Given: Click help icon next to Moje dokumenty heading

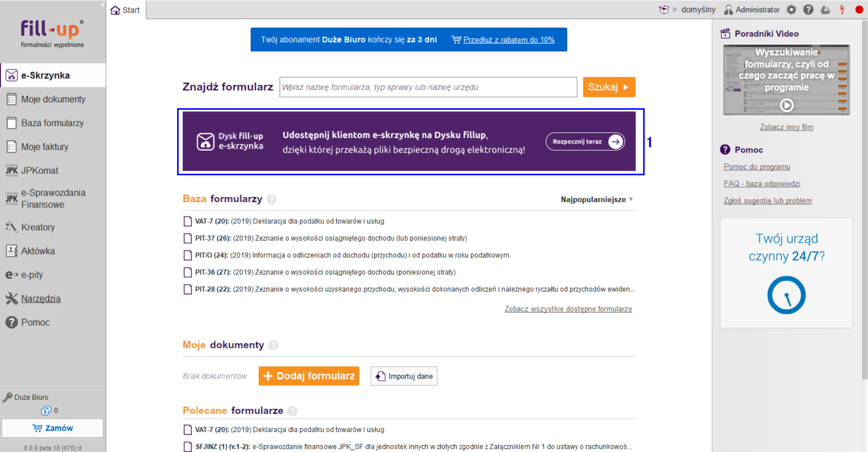Looking at the screenshot, I should [273, 346].
